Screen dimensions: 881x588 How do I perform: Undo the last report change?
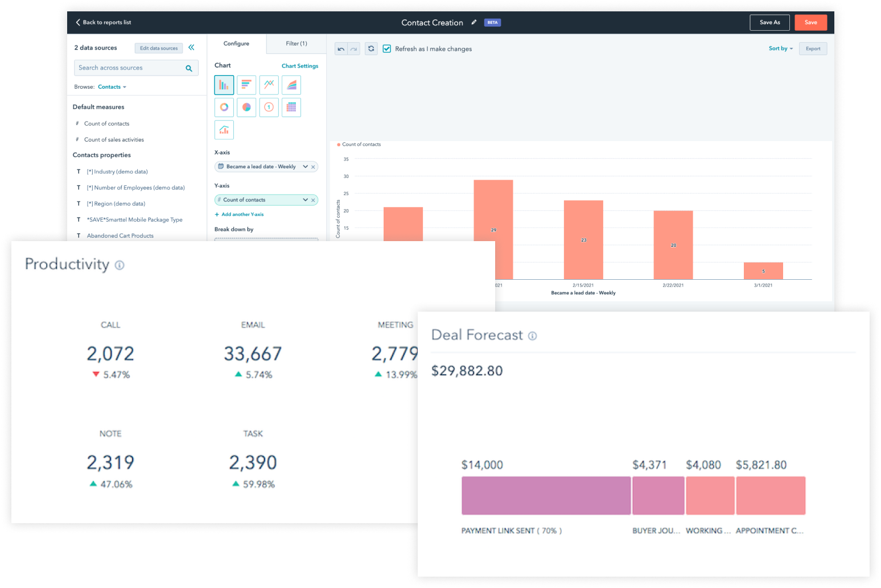coord(340,48)
